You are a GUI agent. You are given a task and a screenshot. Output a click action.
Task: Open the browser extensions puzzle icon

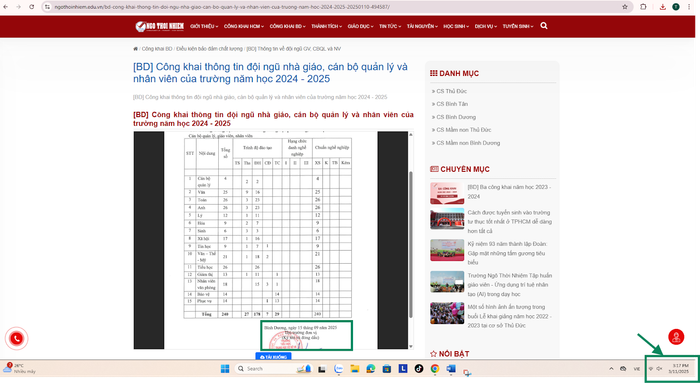click(x=643, y=7)
